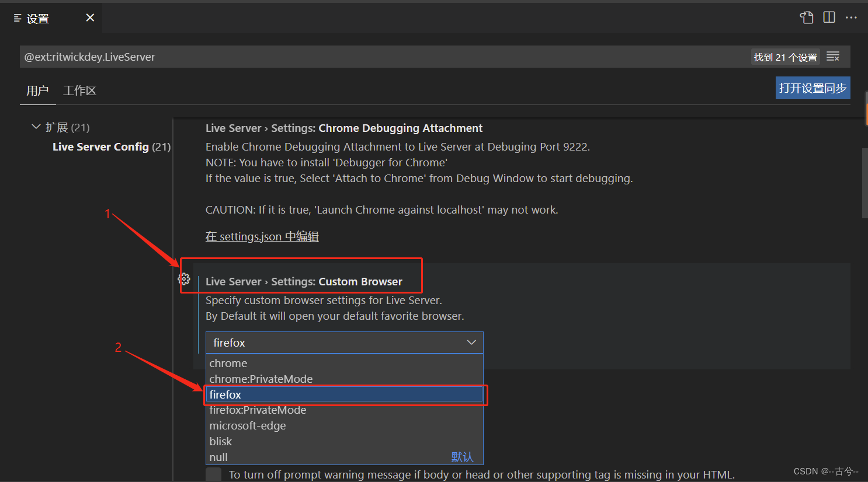Click the list icon inside the 设置 tab
The height and width of the screenshot is (482, 868).
click(x=17, y=18)
